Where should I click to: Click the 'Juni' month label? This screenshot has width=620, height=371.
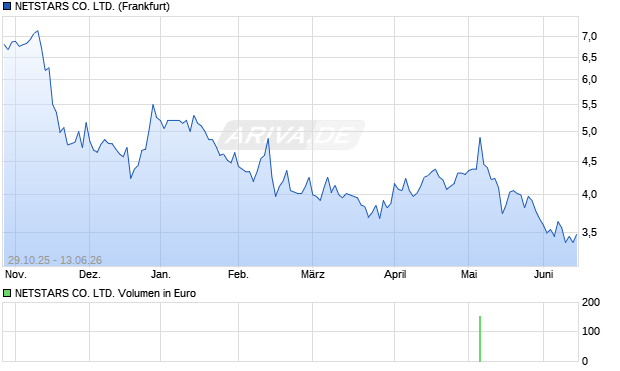pos(543,274)
